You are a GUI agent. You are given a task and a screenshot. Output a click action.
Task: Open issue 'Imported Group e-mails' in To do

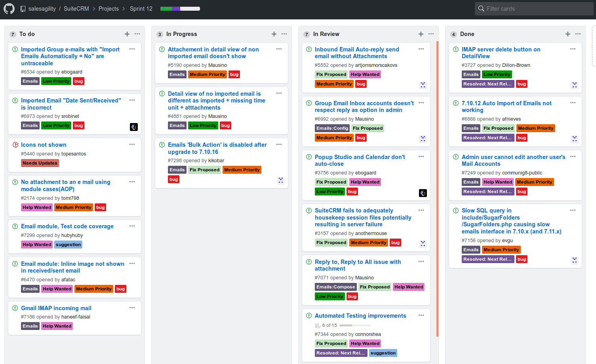pyautogui.click(x=70, y=56)
